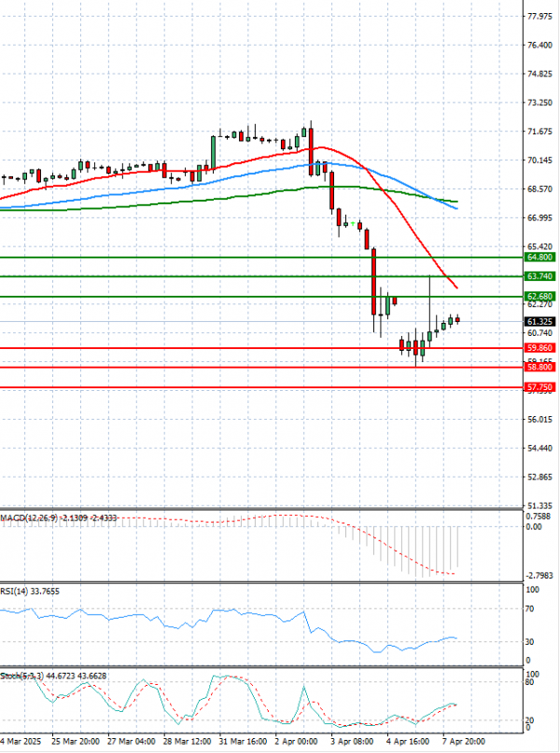Select the 59.860 support level label

coord(539,348)
